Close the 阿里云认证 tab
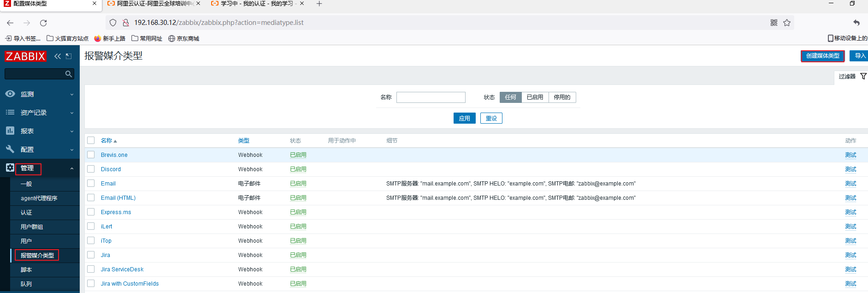Image resolution: width=868 pixels, height=293 pixels. tap(198, 3)
